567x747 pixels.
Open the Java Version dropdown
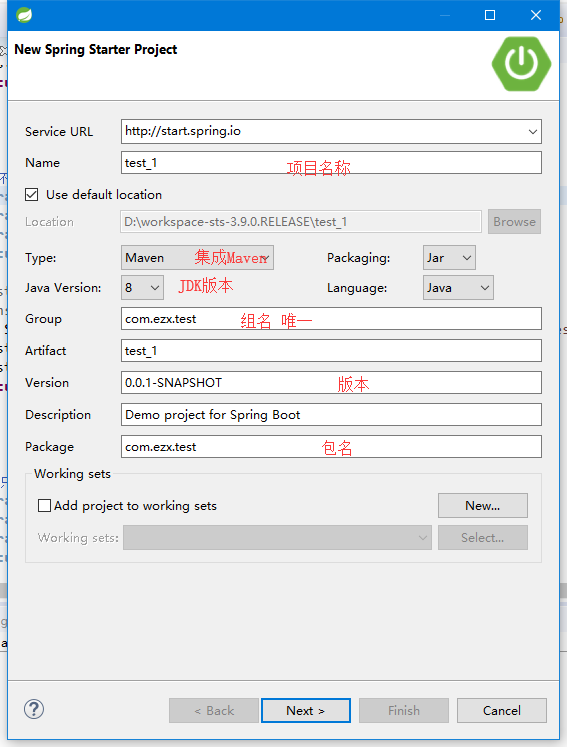142,288
